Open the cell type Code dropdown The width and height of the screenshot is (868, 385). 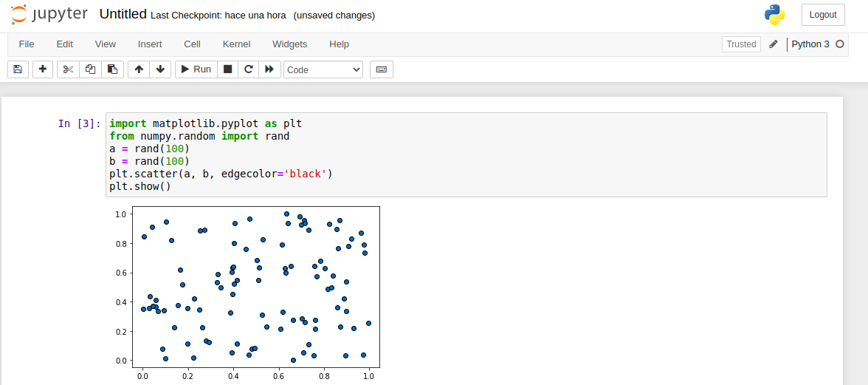[323, 69]
